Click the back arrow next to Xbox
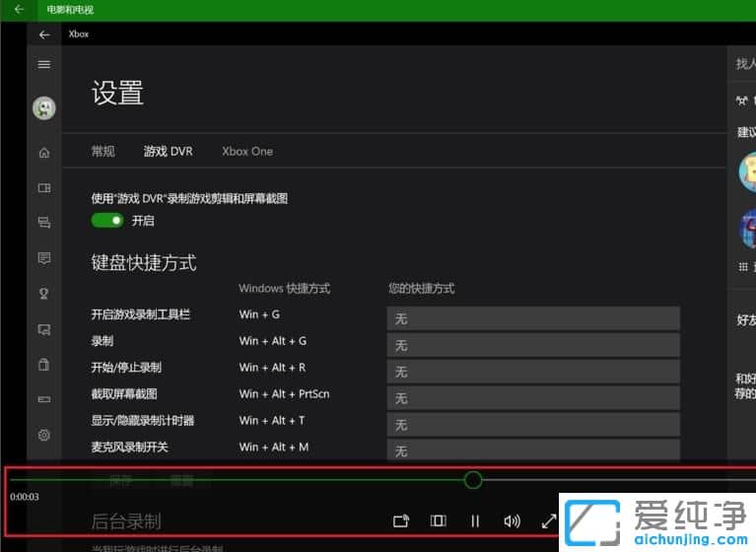The image size is (756, 552). click(44, 34)
